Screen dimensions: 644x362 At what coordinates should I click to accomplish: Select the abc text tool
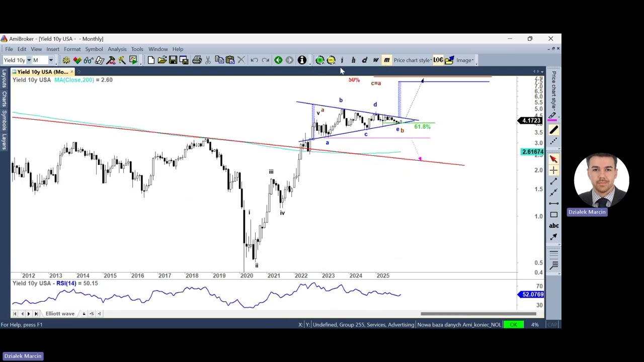[553, 226]
